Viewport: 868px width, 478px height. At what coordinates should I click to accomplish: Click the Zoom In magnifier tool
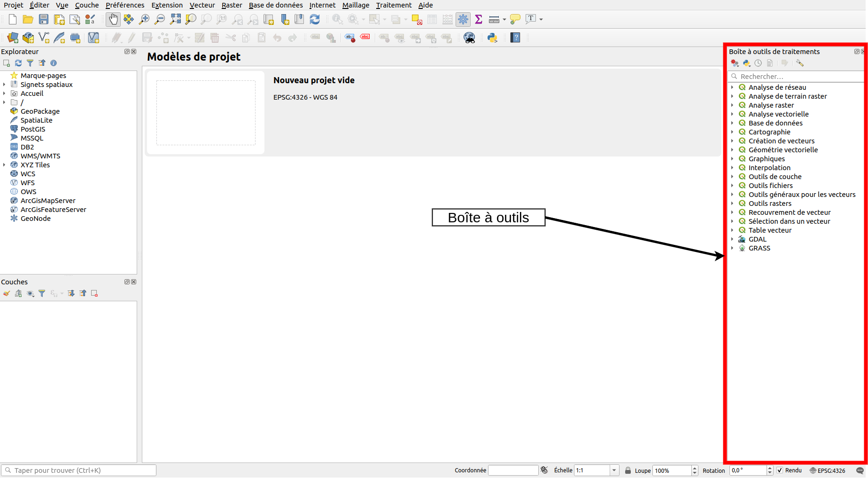144,19
